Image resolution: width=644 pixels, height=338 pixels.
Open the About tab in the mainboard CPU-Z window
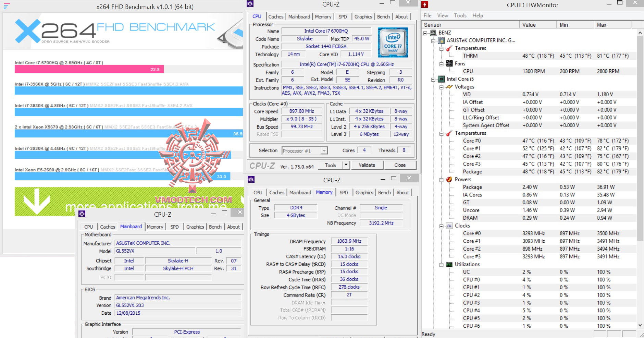tap(234, 227)
